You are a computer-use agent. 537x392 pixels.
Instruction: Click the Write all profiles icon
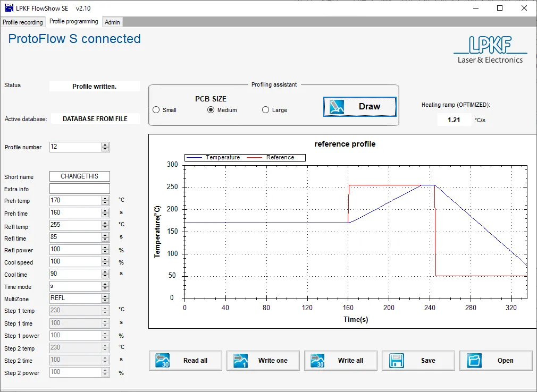[x=317, y=361]
